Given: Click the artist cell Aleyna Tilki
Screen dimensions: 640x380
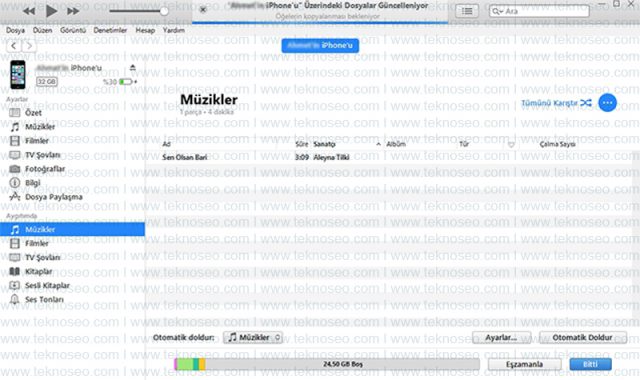Looking at the screenshot, I should pos(331,158).
